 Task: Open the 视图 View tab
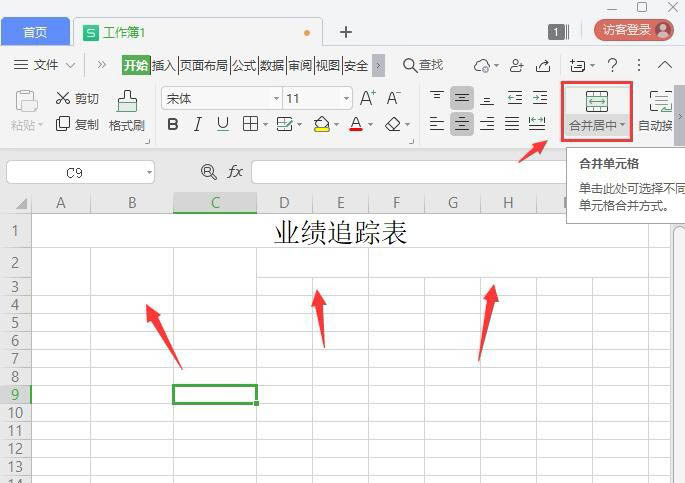[328, 66]
